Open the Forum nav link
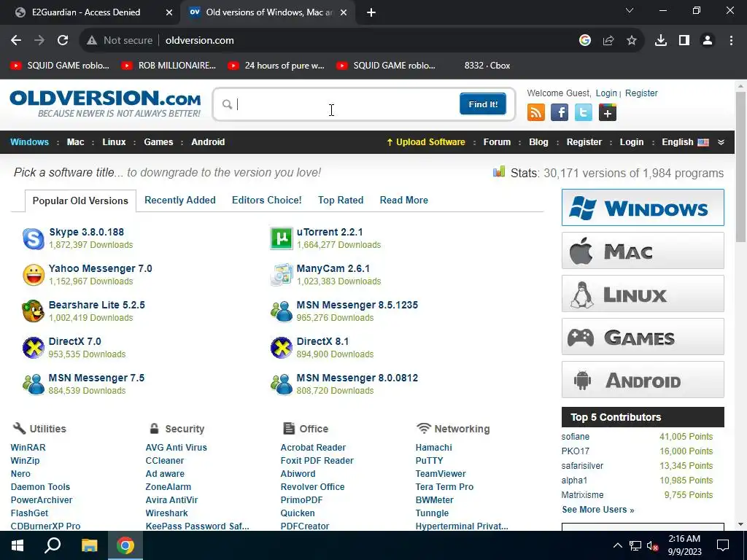Viewport: 747px width, 560px height. [497, 142]
